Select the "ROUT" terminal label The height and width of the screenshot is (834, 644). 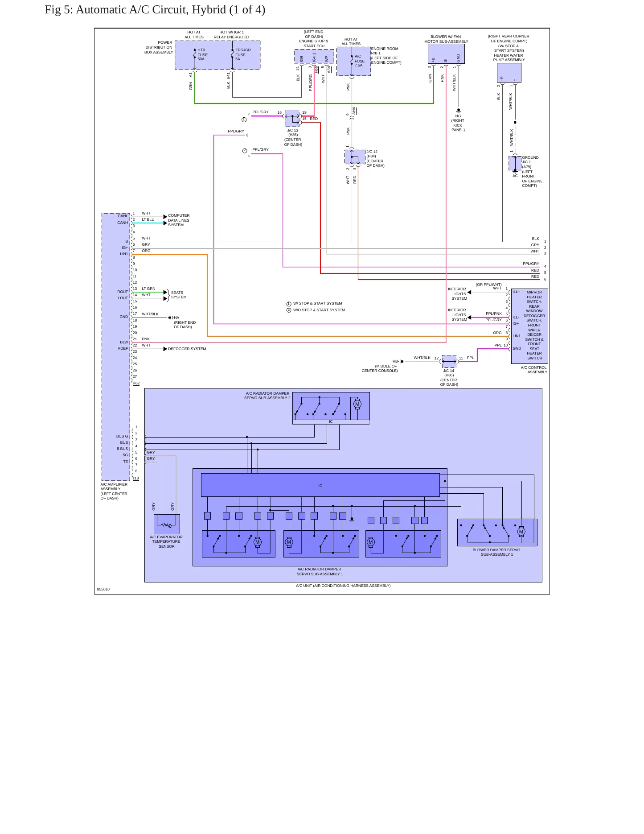(123, 292)
